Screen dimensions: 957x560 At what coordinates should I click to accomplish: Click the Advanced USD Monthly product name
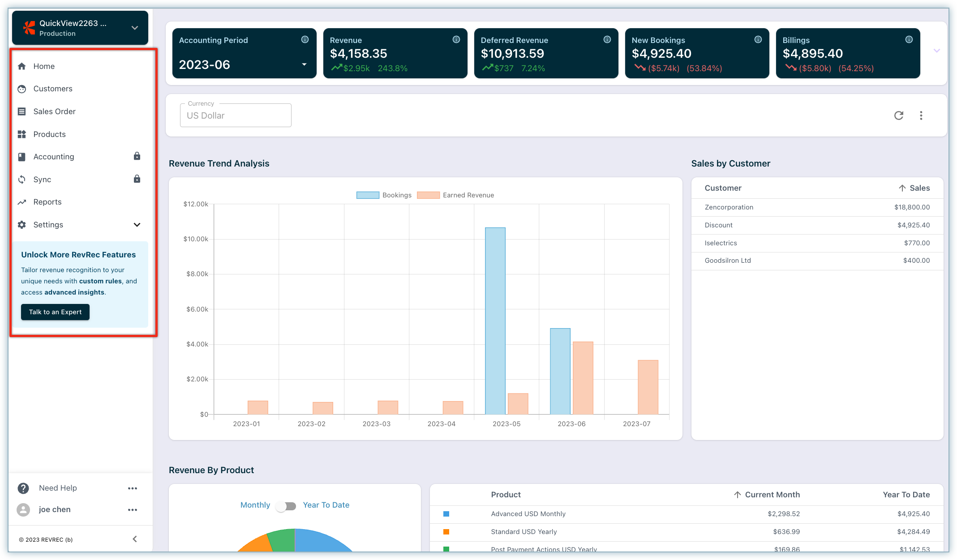[528, 514]
